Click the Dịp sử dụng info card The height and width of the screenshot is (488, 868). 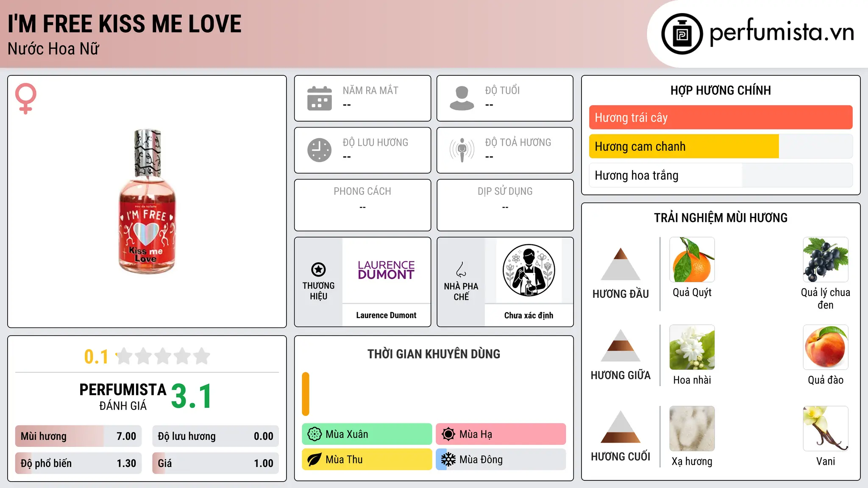[505, 205]
